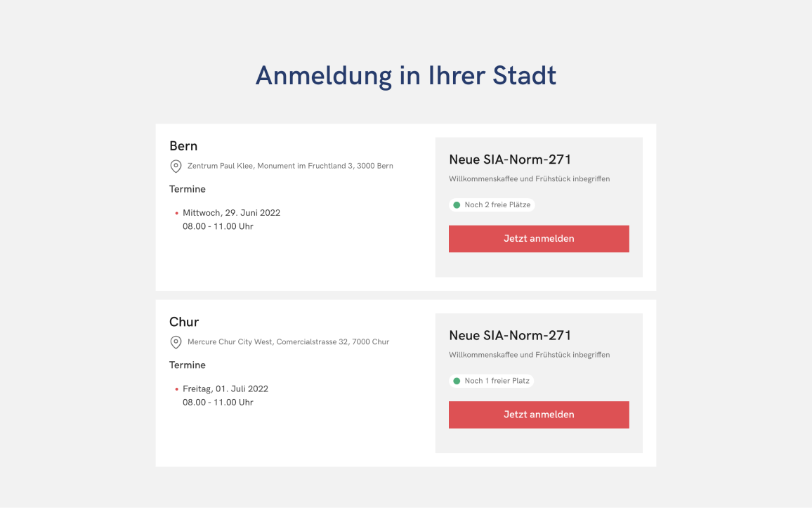Expand the Termine section for Bern
The height and width of the screenshot is (508, 812).
[188, 189]
